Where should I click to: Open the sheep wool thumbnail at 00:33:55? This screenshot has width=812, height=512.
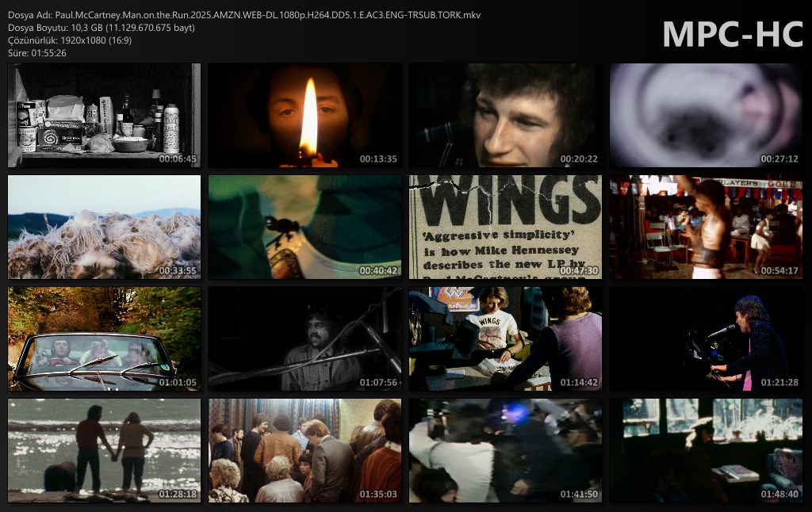104,227
